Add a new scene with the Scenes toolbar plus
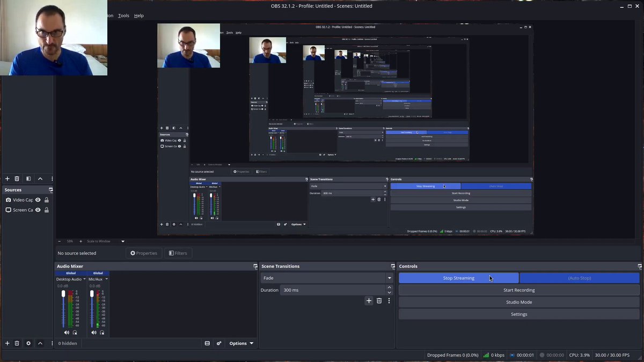The width and height of the screenshot is (644, 362). [x=7, y=179]
